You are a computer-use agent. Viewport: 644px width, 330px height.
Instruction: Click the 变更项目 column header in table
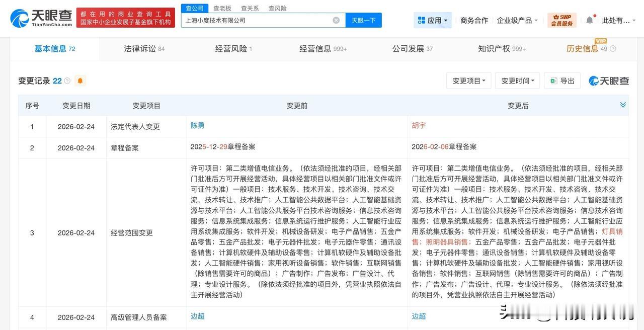(146, 106)
